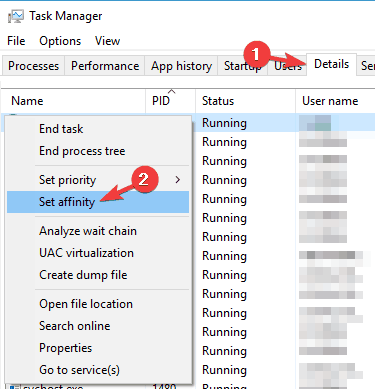The width and height of the screenshot is (375, 389).
Task: Sort by the User name column header
Action: point(335,101)
